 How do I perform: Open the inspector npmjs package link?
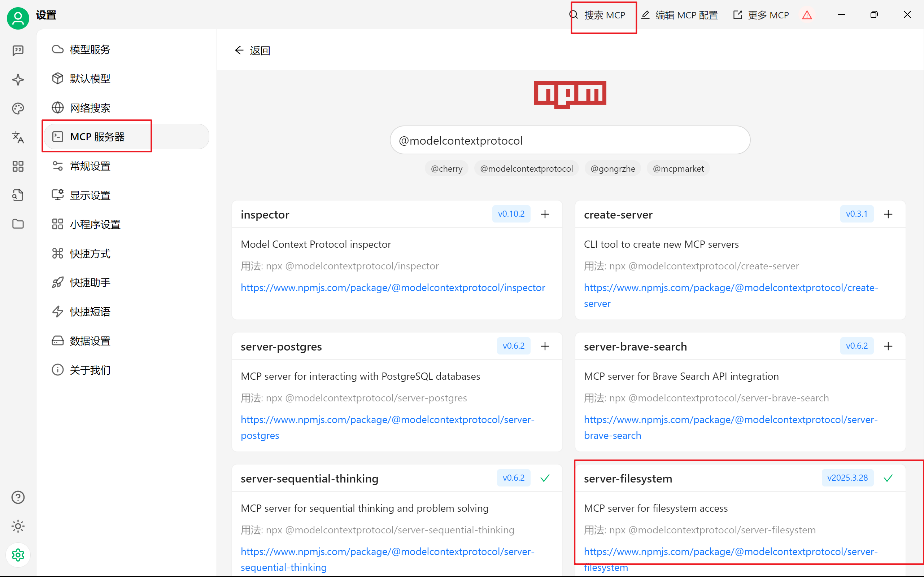392,287
